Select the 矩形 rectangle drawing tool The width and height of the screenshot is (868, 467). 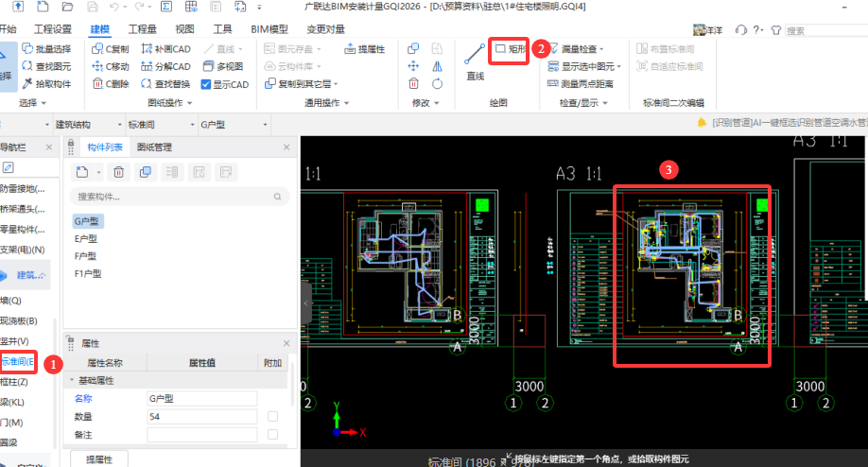coord(510,49)
